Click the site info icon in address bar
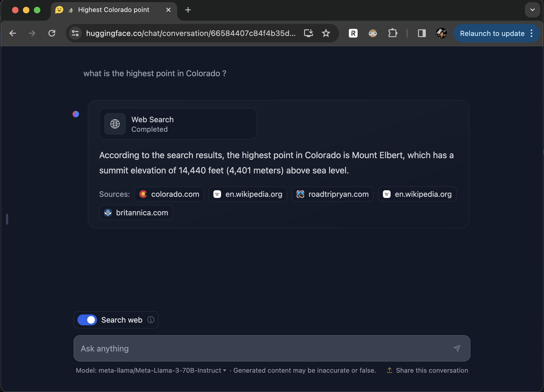The width and height of the screenshot is (544, 392). pyautogui.click(x=75, y=33)
